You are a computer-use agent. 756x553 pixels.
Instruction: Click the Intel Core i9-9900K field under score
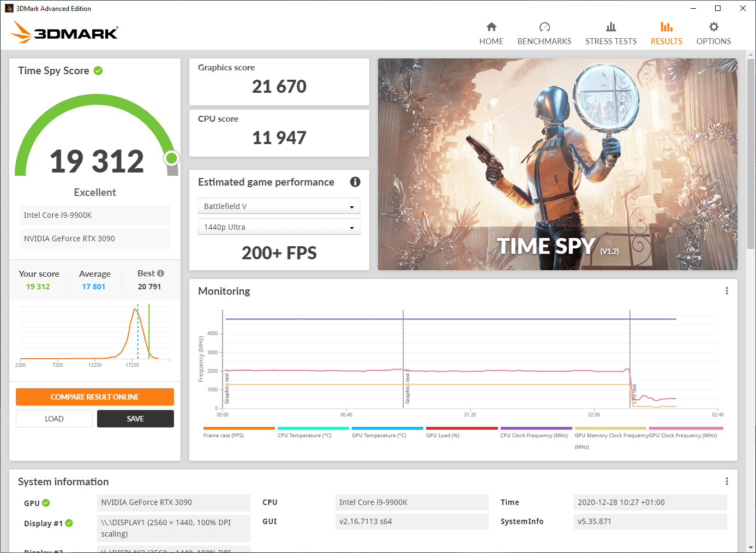(x=95, y=215)
